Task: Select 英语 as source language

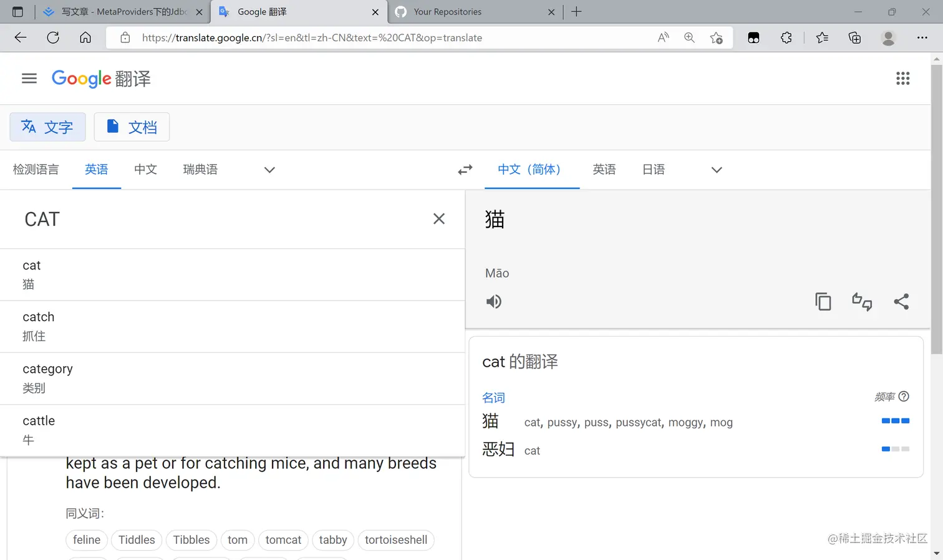Action: pos(97,170)
